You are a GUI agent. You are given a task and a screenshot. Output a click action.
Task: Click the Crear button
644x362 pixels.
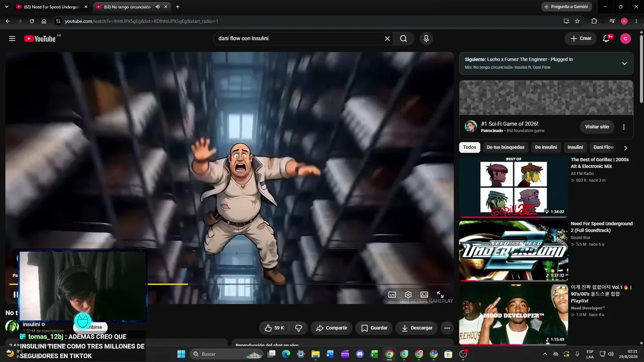pos(581,39)
